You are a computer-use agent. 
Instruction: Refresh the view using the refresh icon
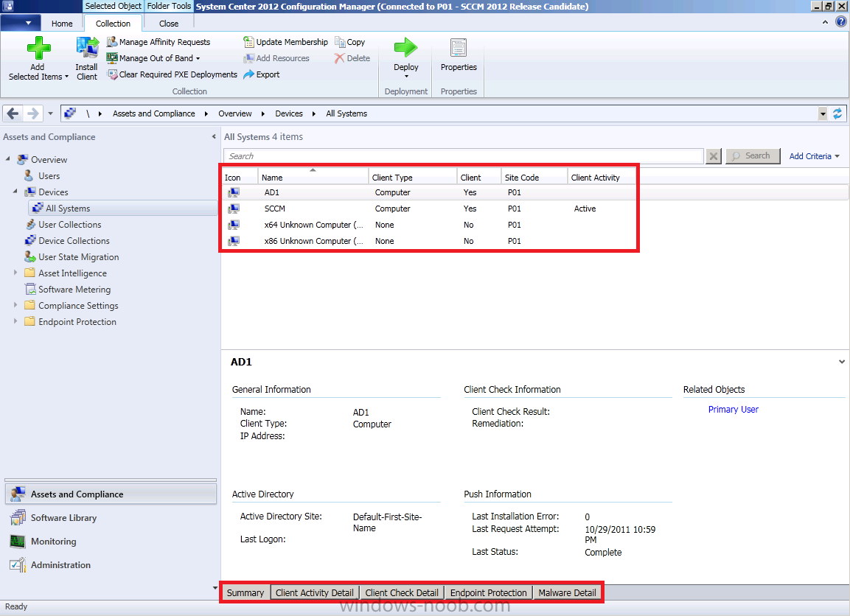837,113
